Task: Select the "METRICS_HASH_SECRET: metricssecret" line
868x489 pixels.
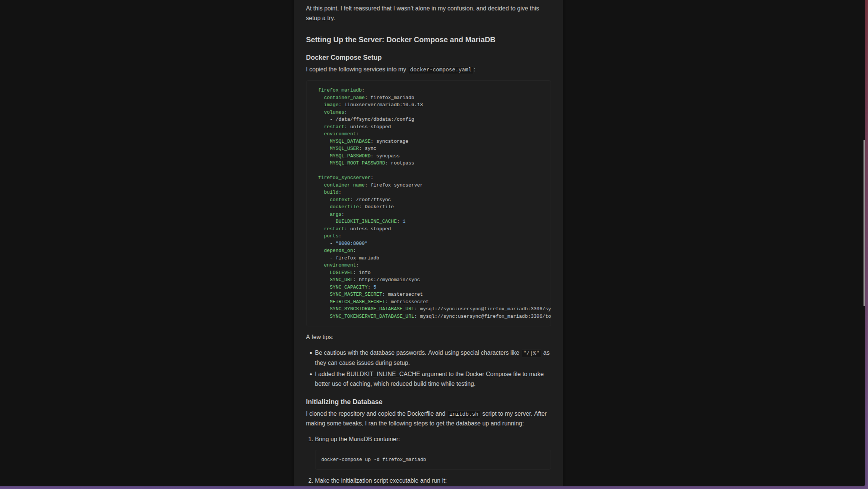Action: click(379, 302)
